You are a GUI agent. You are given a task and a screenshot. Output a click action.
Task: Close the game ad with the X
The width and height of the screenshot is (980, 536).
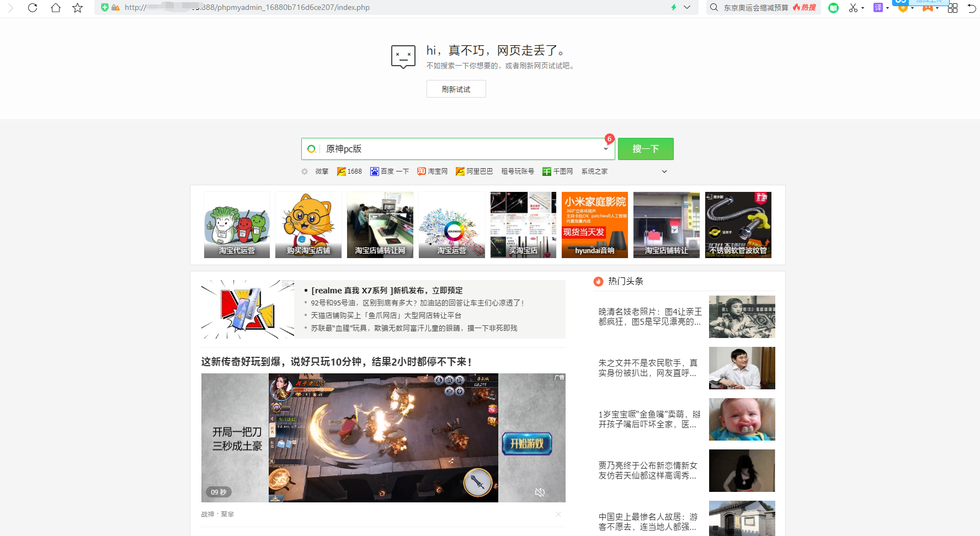point(558,514)
